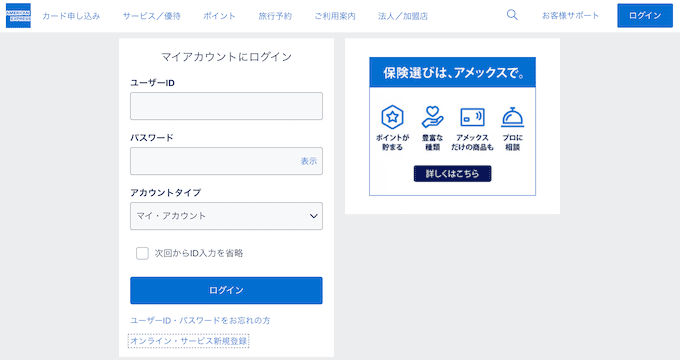
Task: Click the プロに相談 caption
Action: [512, 142]
